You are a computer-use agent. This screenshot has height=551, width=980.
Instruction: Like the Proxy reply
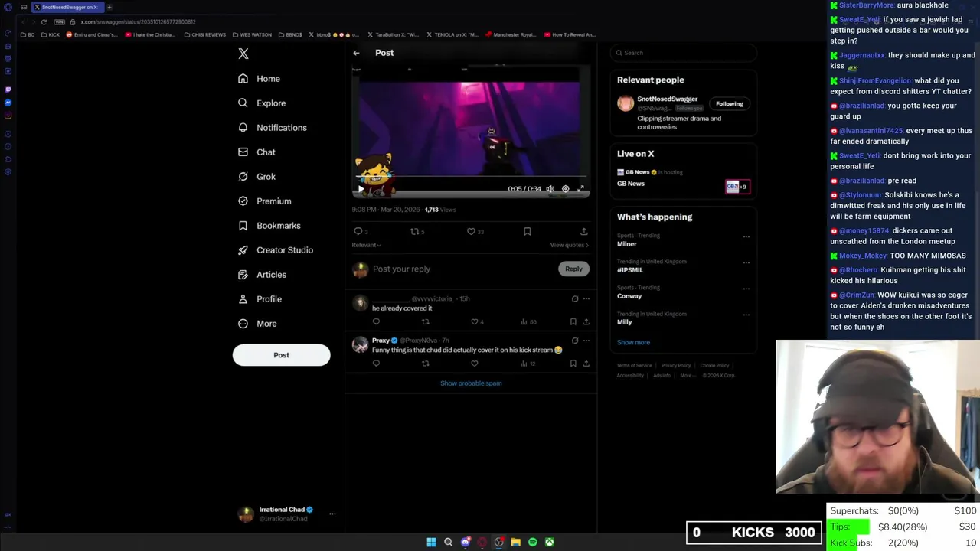474,364
